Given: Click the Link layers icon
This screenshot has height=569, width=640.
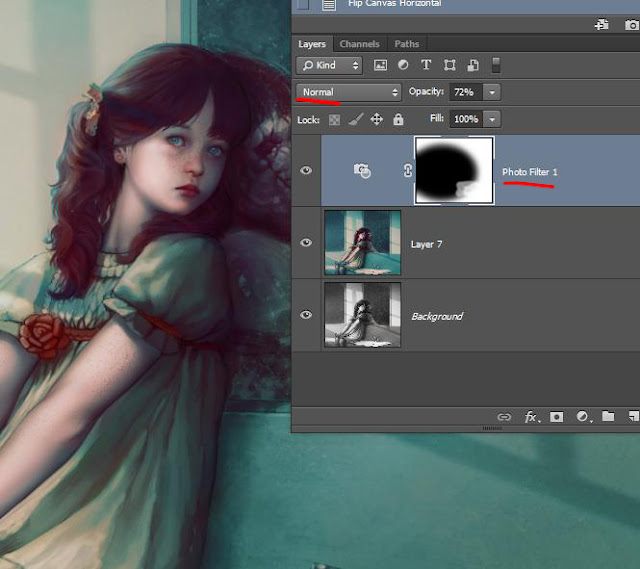Looking at the screenshot, I should point(504,417).
